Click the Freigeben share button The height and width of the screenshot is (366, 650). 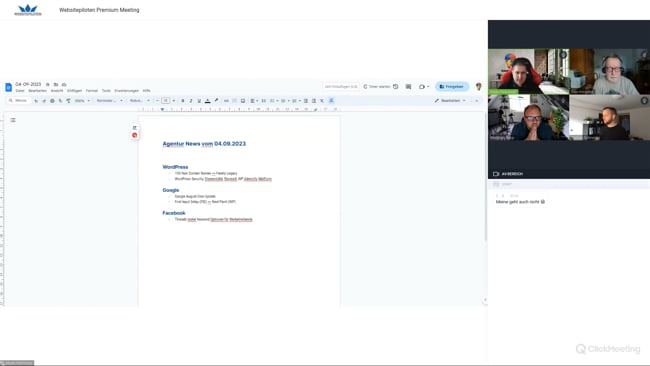pyautogui.click(x=452, y=87)
